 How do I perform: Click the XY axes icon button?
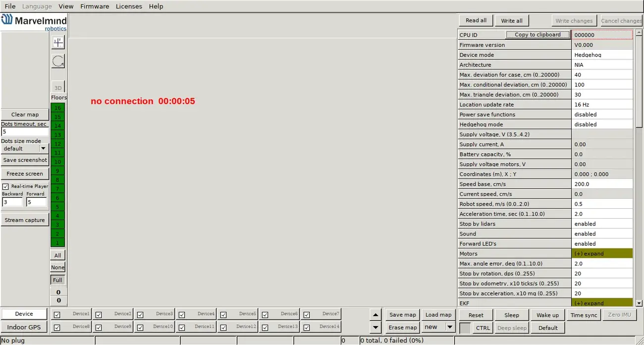tap(58, 43)
